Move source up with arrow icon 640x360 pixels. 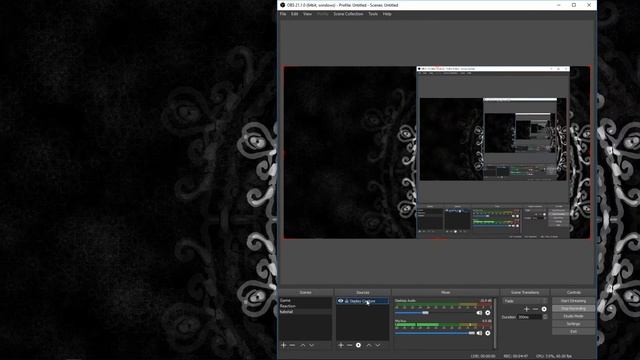(369, 345)
